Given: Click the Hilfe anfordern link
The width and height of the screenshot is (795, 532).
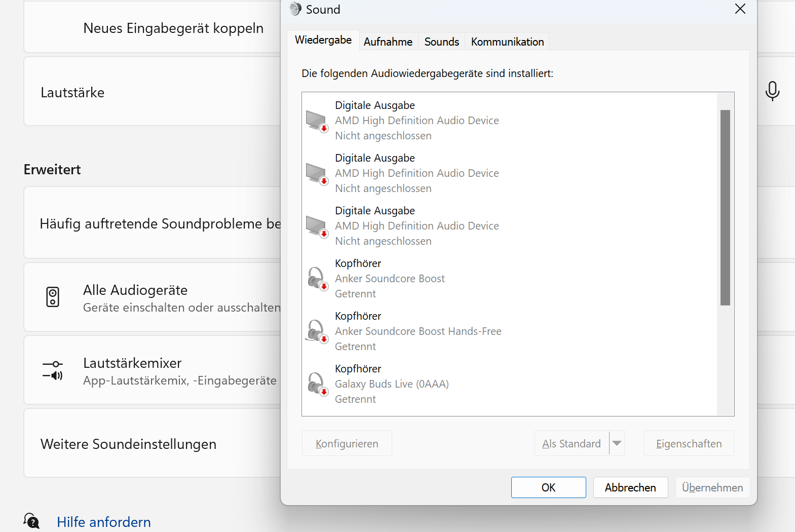Looking at the screenshot, I should click(104, 522).
